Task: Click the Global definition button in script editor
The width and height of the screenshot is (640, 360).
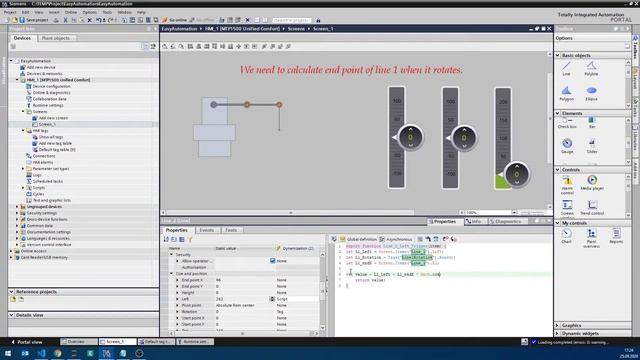Action: pos(358,239)
